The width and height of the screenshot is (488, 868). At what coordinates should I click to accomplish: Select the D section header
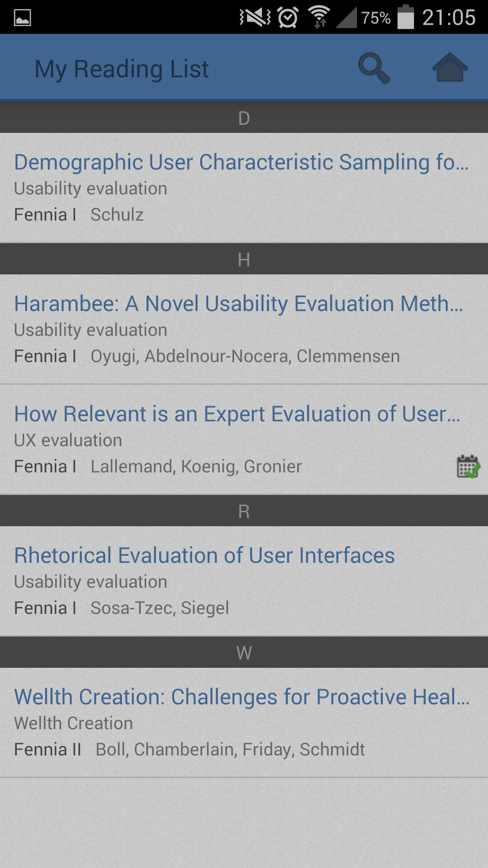click(x=244, y=118)
